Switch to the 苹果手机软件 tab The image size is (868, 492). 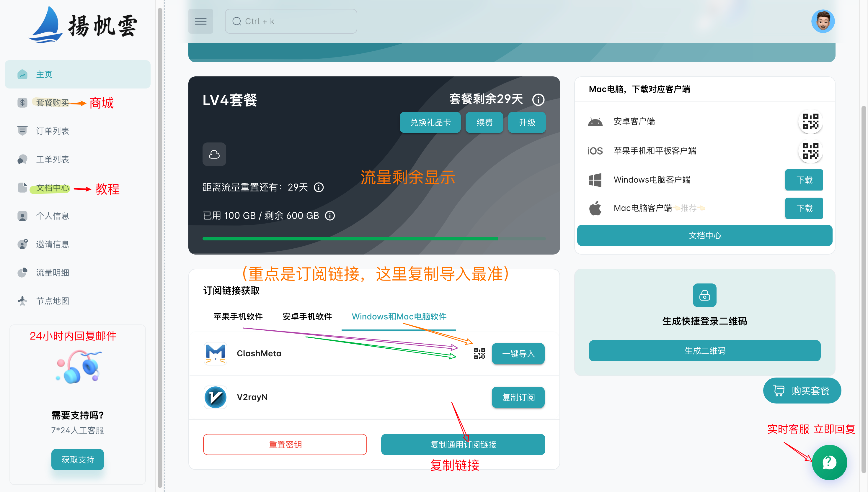pos(238,316)
